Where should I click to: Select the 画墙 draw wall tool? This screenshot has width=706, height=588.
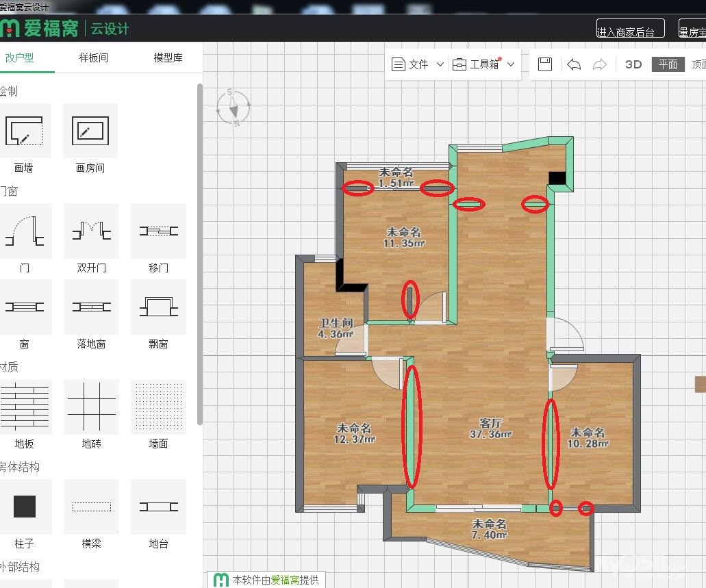24,131
